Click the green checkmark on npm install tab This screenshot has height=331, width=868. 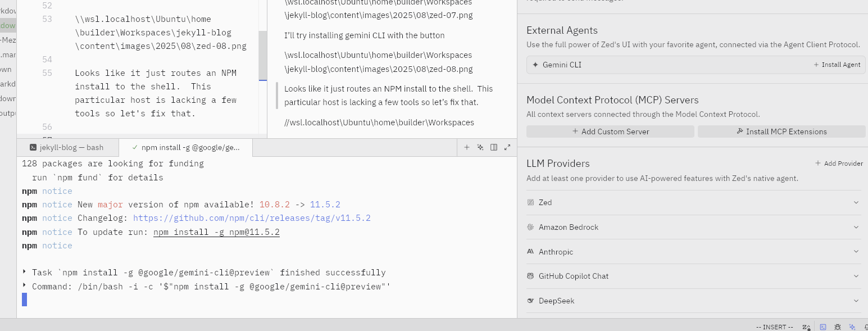134,147
